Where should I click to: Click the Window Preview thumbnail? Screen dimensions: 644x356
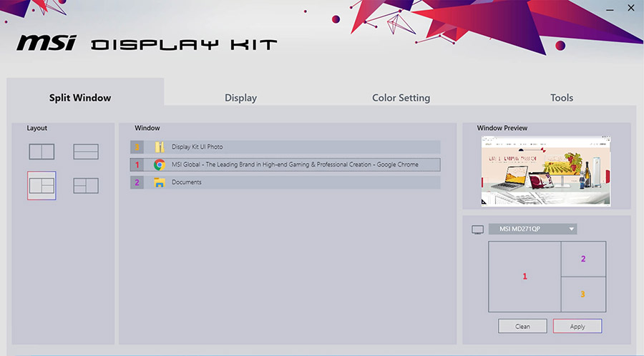(x=546, y=171)
